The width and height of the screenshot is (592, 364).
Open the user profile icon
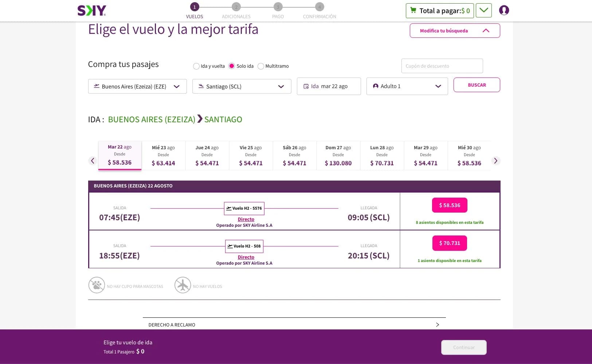[504, 10]
